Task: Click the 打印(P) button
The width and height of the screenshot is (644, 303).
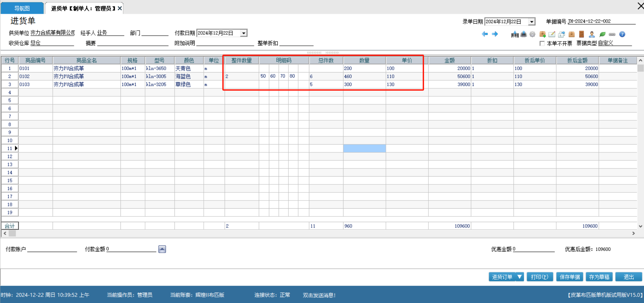Action: (540, 277)
